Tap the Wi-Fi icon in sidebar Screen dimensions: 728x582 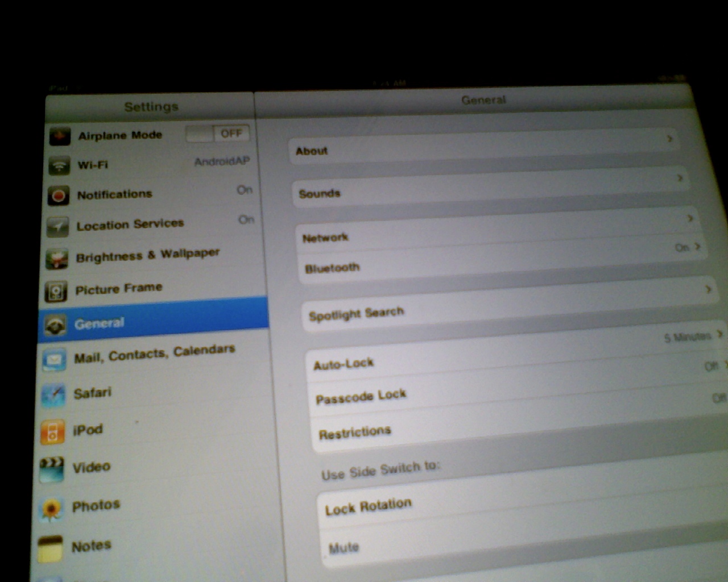(x=59, y=165)
